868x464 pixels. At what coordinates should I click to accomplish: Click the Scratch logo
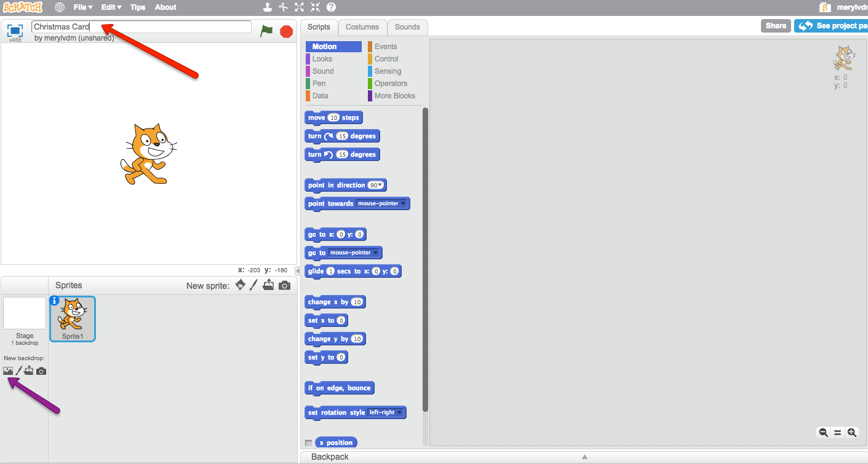tap(22, 7)
